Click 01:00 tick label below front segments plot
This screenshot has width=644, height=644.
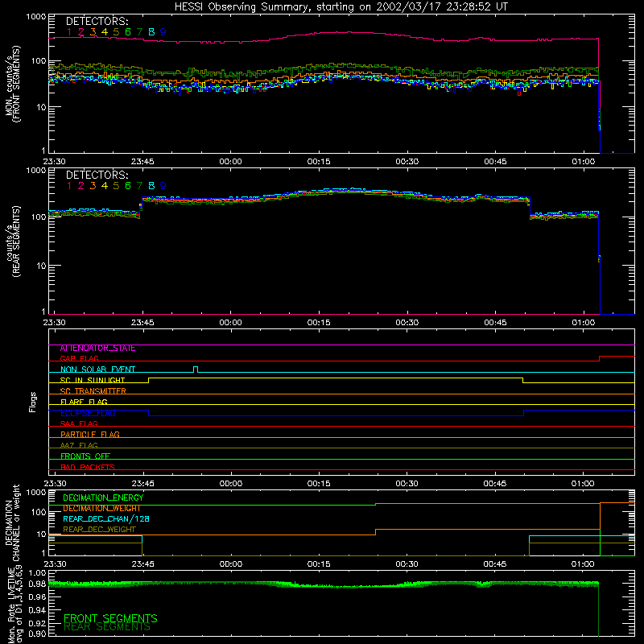[583, 162]
